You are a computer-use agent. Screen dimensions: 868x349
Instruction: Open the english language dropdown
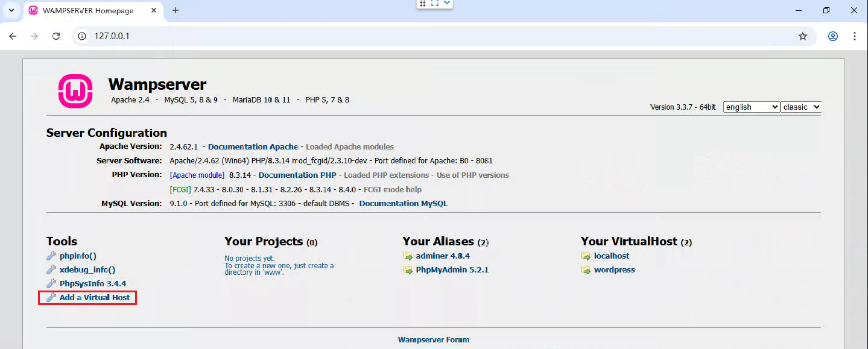(752, 107)
